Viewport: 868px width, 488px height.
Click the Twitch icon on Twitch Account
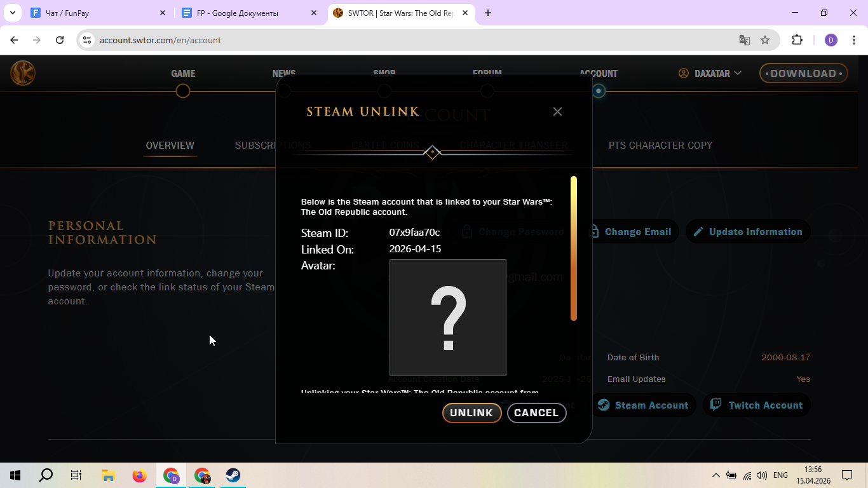(x=716, y=405)
